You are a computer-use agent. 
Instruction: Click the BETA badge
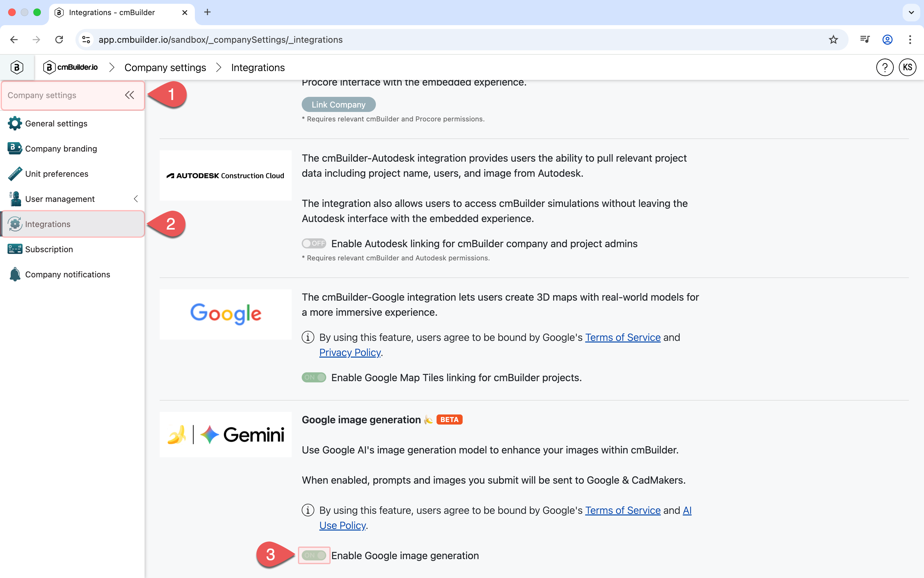click(449, 420)
